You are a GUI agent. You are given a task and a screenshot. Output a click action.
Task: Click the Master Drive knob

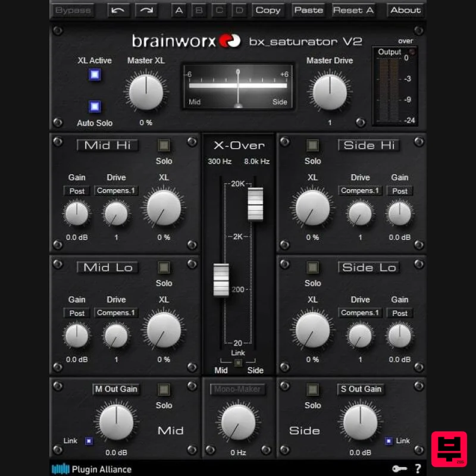click(331, 93)
